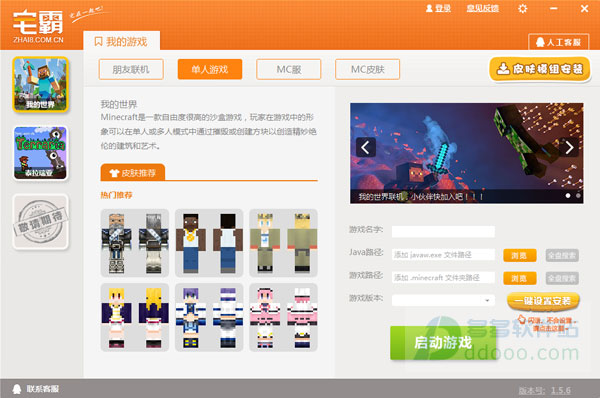Switch to 朋友联机 tab
600x398 pixels.
tap(131, 69)
